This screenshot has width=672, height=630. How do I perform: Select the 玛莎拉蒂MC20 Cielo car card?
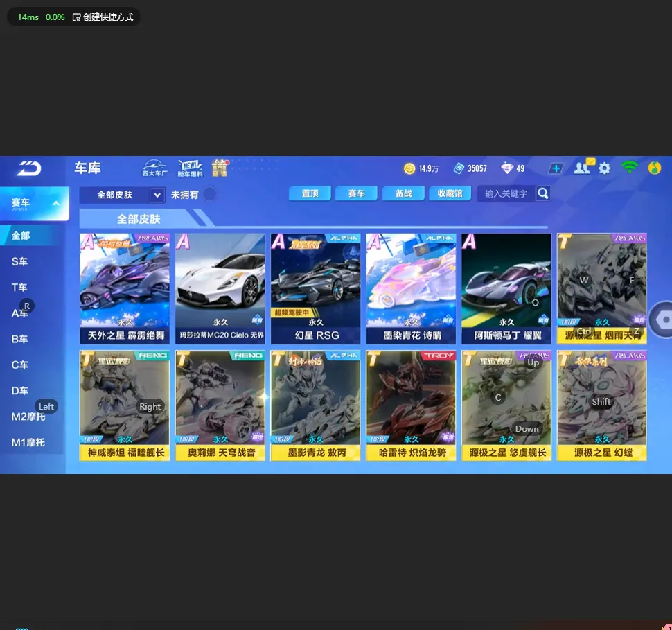click(220, 288)
